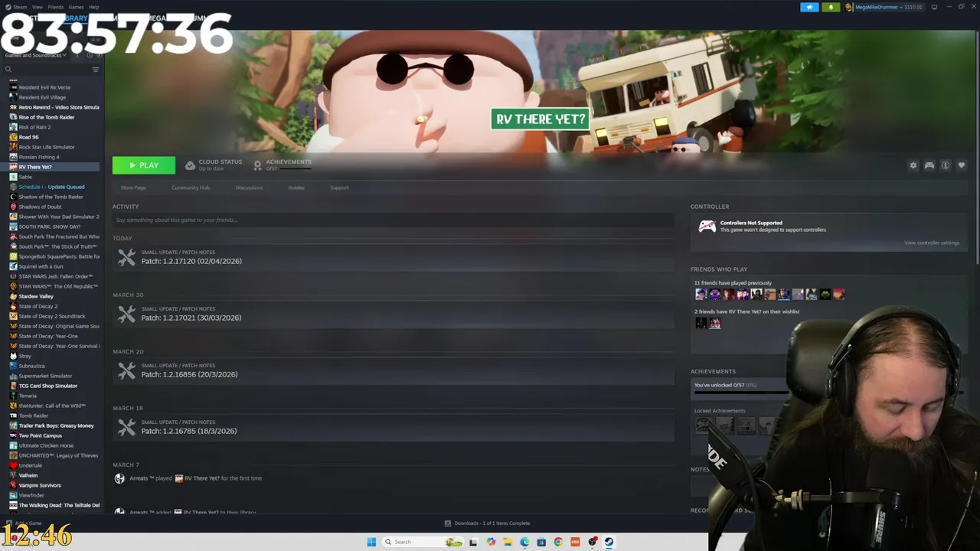980x551 pixels.
Task: Switch to the Store Page tab
Action: [133, 187]
